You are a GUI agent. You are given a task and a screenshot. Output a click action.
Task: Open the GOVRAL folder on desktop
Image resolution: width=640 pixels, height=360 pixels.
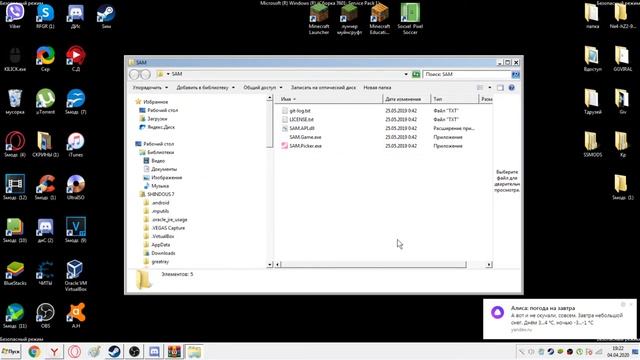tap(622, 59)
